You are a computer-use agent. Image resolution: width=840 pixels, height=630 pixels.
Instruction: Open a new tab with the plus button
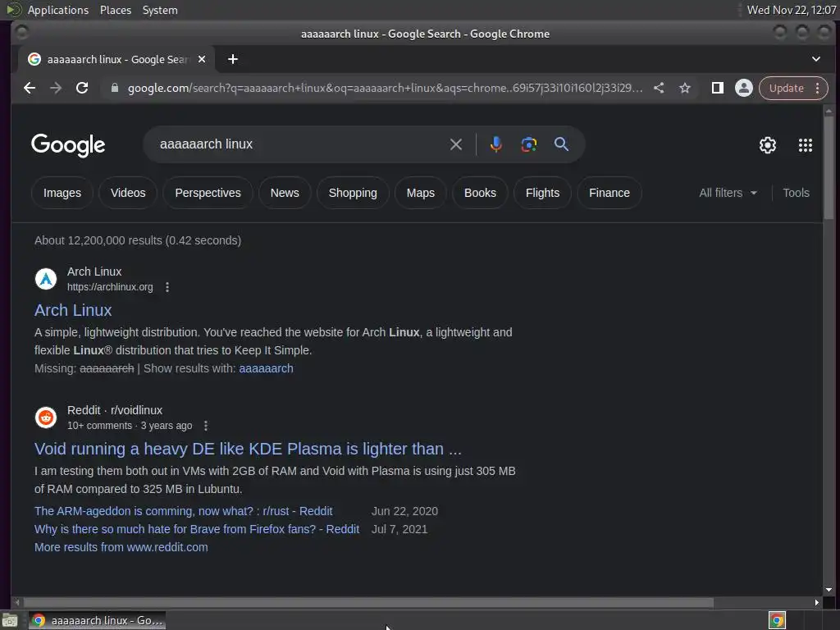(x=232, y=59)
